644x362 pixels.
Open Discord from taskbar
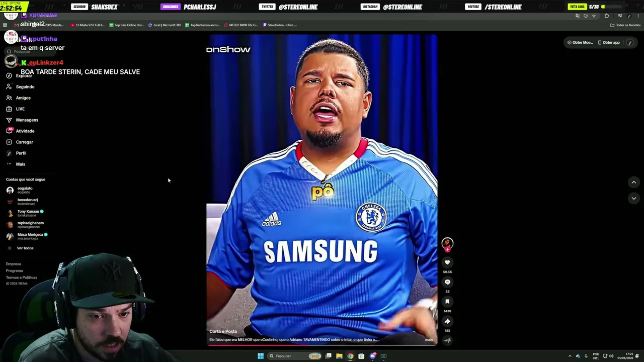pos(372,356)
